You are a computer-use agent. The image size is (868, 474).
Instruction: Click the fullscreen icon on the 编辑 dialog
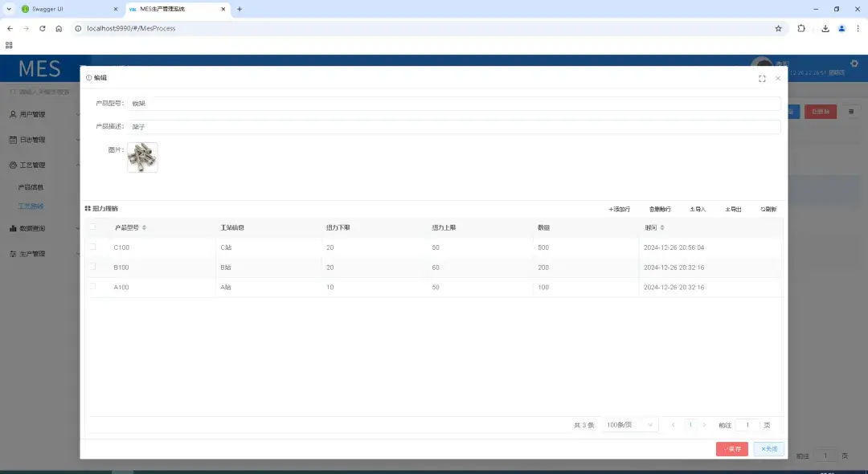point(762,78)
